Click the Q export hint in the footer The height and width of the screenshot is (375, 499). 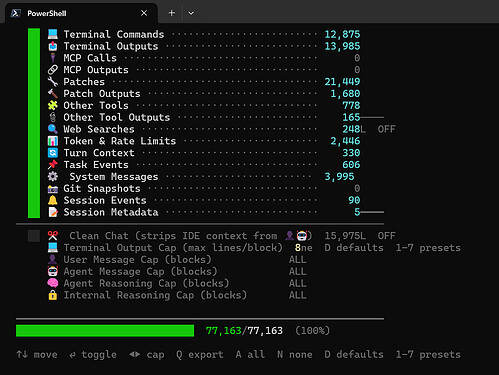tap(200, 355)
